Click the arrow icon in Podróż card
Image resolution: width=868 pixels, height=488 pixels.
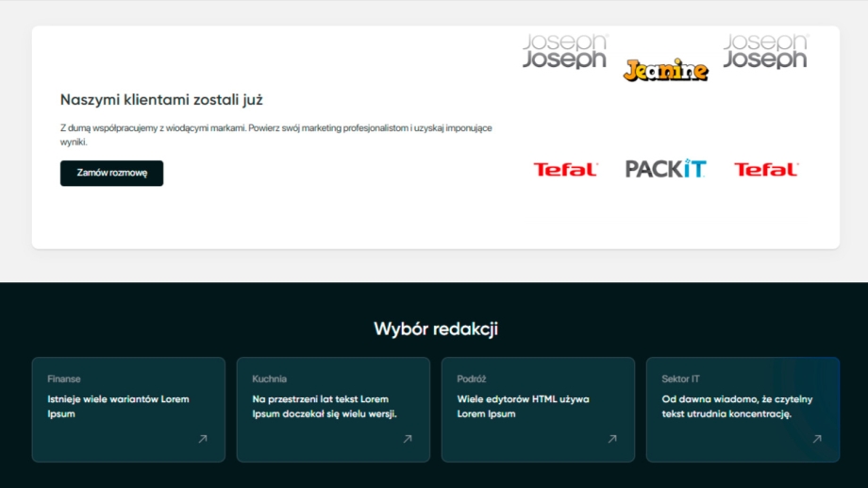coord(612,439)
